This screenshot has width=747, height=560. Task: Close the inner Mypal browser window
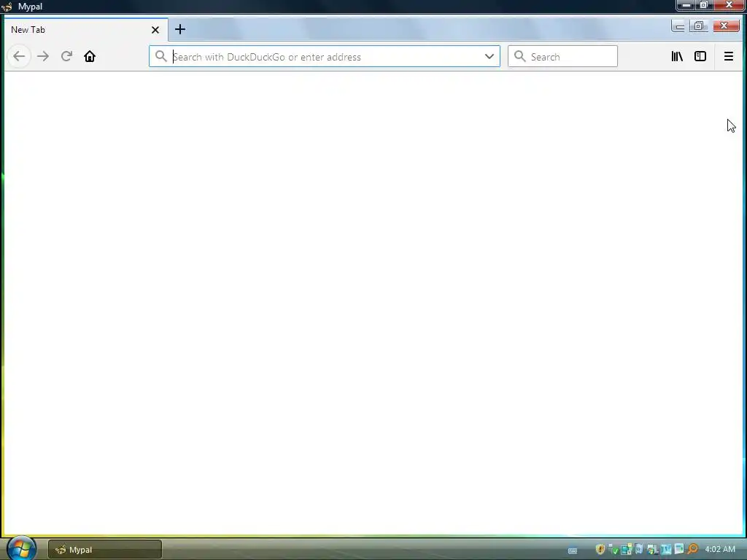725,26
